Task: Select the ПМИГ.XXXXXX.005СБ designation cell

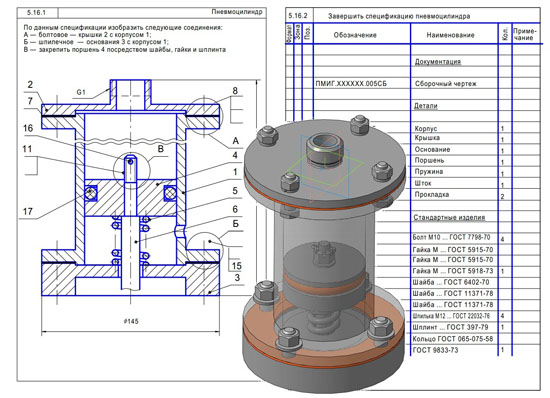Action: tap(351, 84)
